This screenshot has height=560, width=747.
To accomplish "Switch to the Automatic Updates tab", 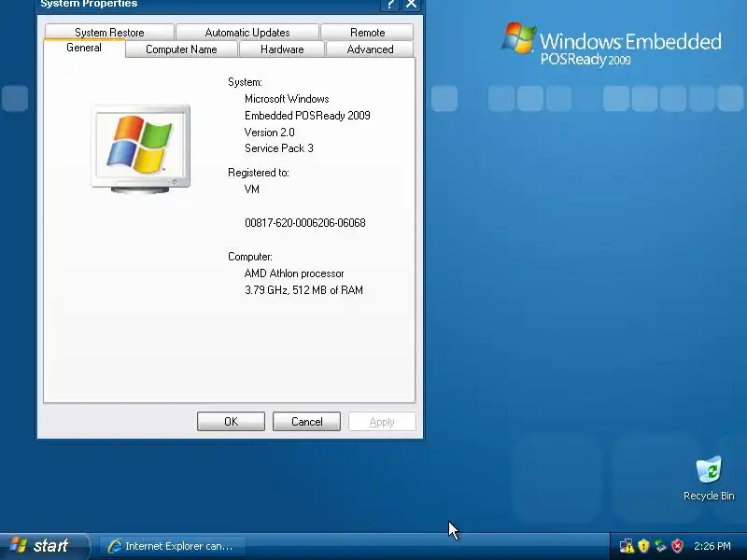I will click(x=247, y=33).
